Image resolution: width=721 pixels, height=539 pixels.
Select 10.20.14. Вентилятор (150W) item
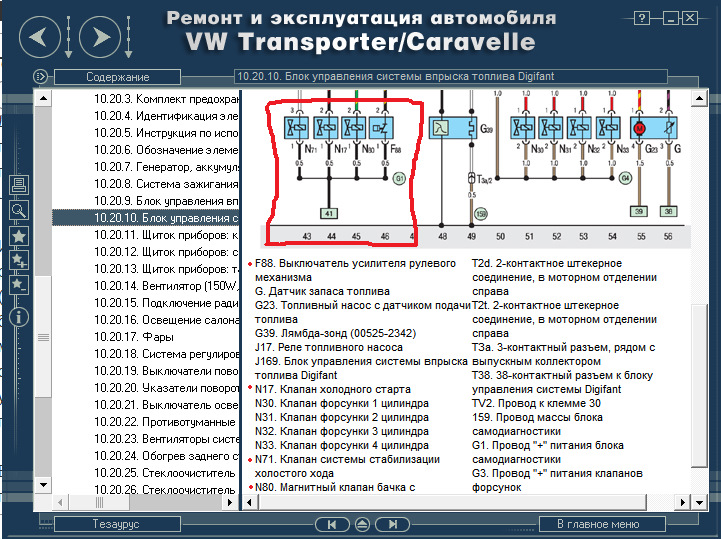(166, 286)
